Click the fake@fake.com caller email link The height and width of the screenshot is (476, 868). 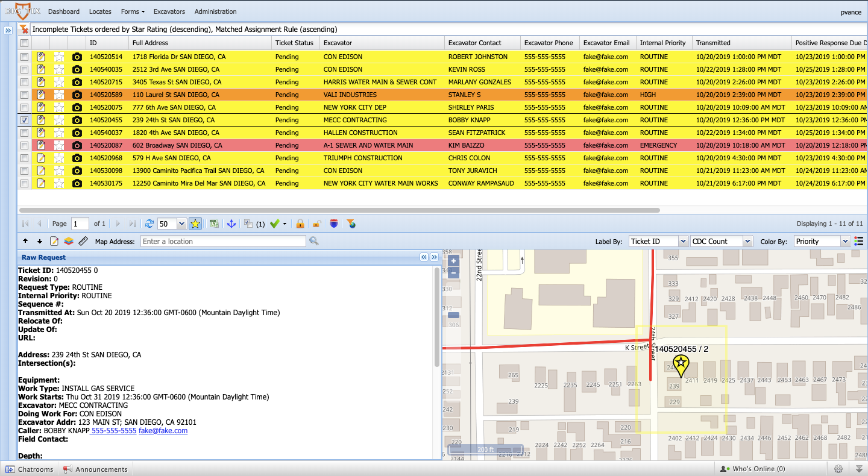tap(163, 431)
